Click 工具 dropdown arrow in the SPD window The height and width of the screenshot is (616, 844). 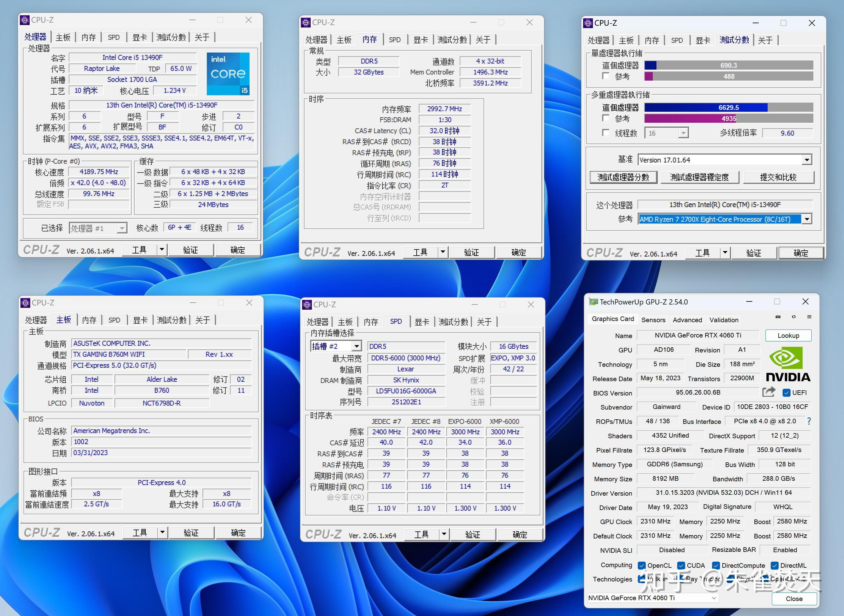click(444, 534)
